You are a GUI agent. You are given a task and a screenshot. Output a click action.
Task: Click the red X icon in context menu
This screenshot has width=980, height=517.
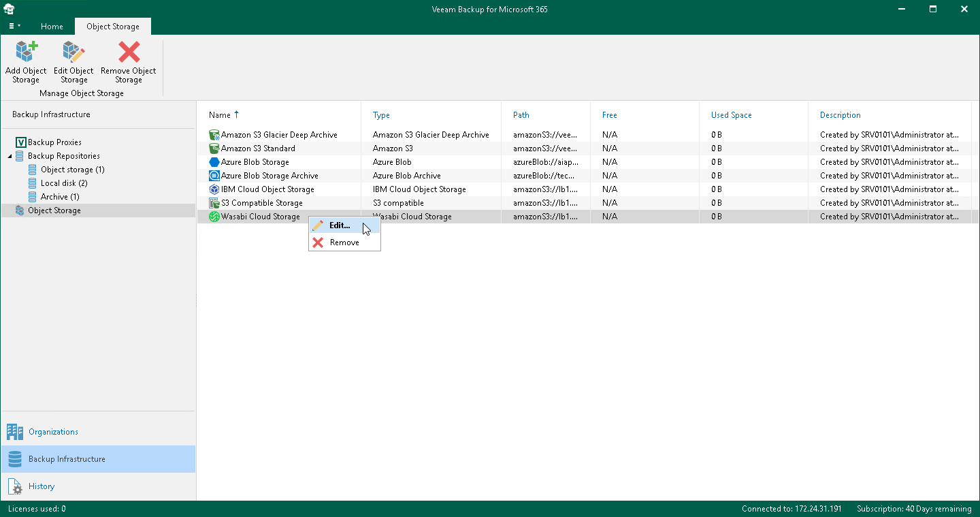click(x=318, y=242)
